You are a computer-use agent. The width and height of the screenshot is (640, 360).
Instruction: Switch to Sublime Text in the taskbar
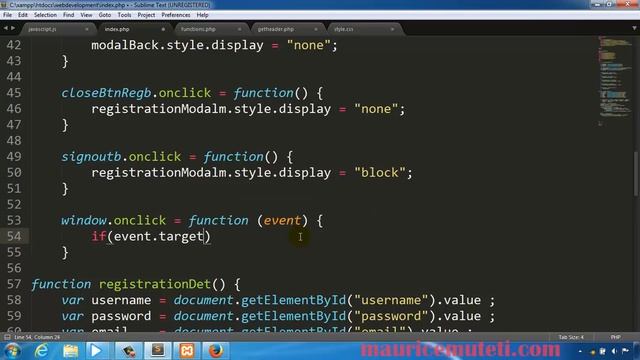pyautogui.click(x=158, y=351)
